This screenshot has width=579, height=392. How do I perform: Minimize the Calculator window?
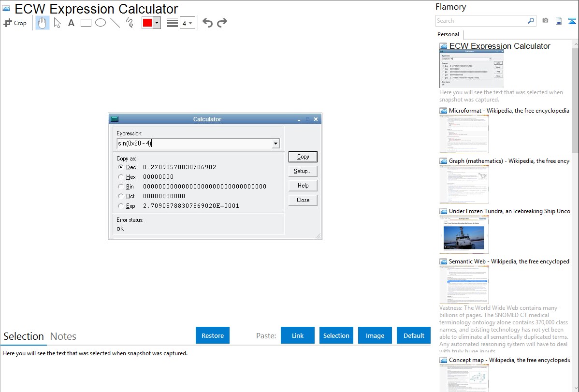pyautogui.click(x=299, y=119)
